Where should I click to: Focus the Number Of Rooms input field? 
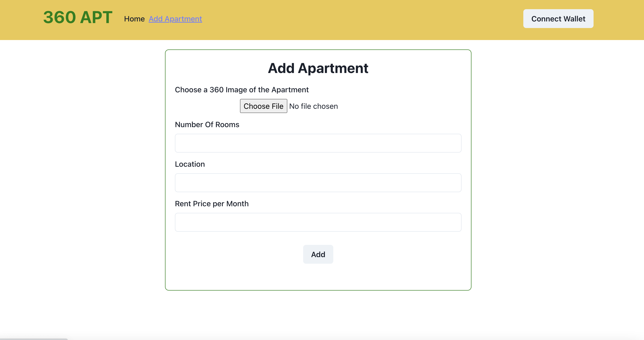tap(318, 143)
